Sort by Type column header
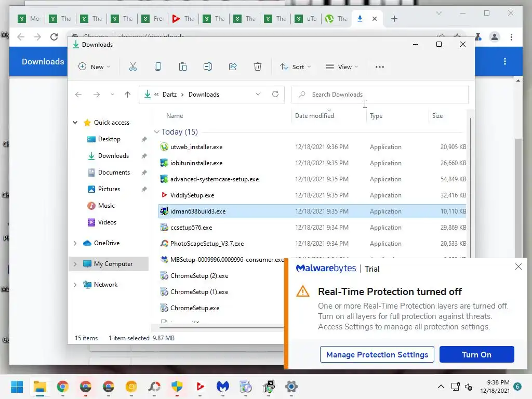Screen dimensions: 532x399 point(376,116)
